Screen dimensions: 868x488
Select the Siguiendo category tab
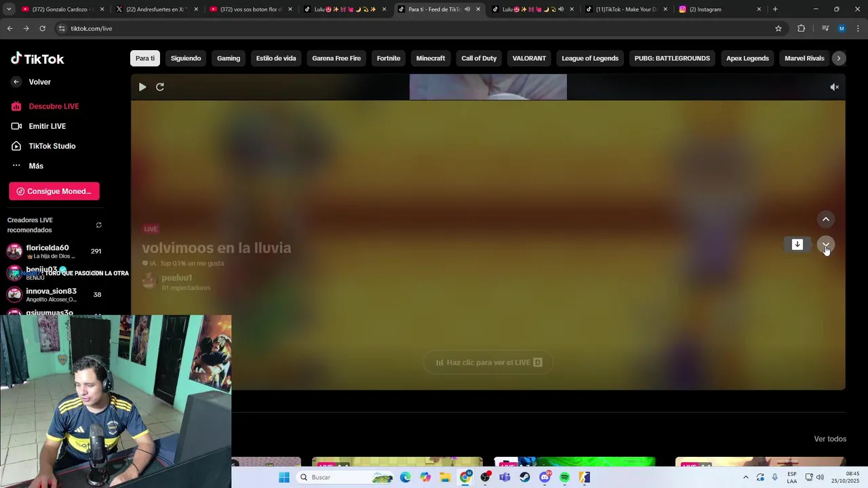pos(186,58)
